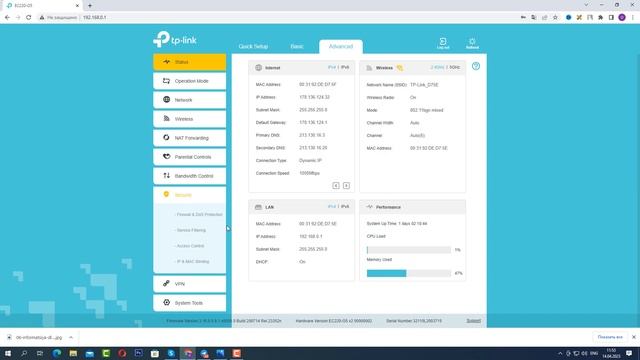Collapse the Security sidebar section

[x=189, y=195]
